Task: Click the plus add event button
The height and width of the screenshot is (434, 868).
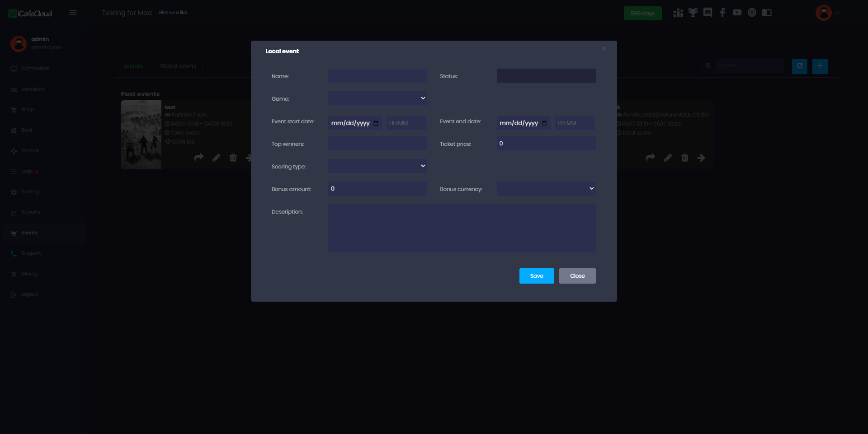Action: [820, 66]
